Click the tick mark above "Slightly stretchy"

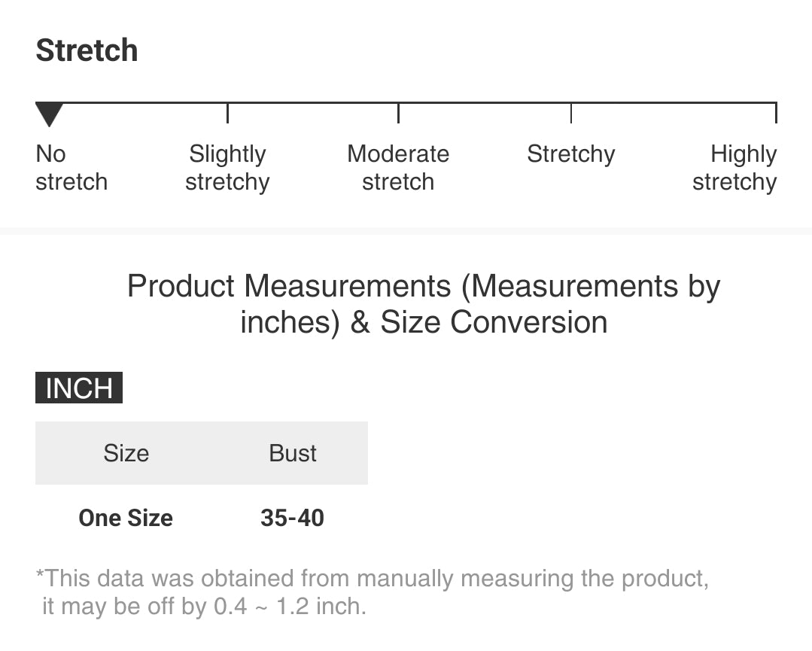click(227, 113)
